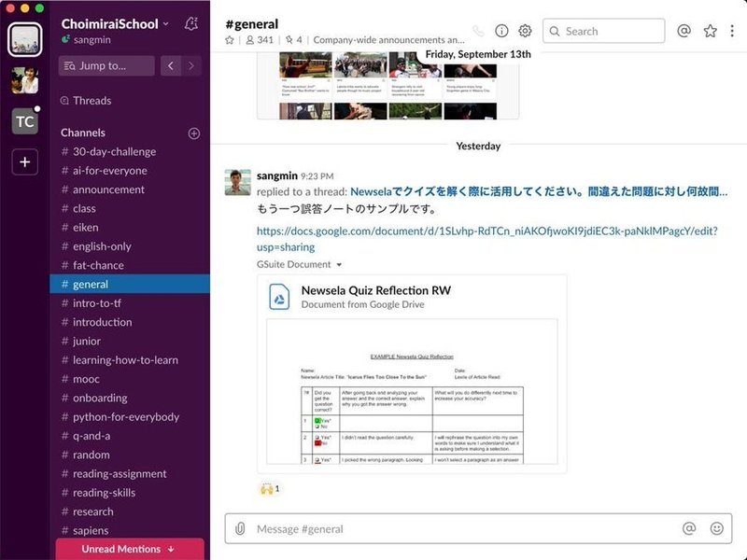Screen dimensions: 747x560
Task: Open fat-chance channel
Action: pos(130,265)
